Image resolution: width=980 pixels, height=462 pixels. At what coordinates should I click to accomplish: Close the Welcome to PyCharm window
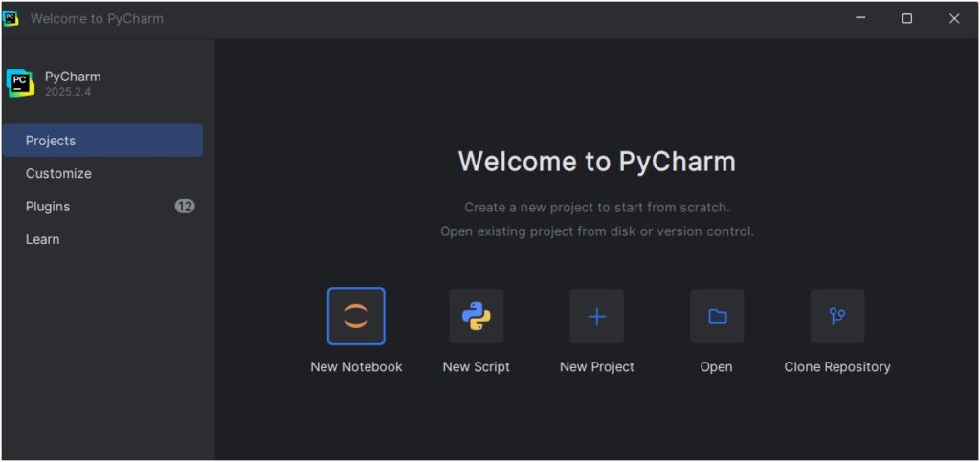(954, 18)
